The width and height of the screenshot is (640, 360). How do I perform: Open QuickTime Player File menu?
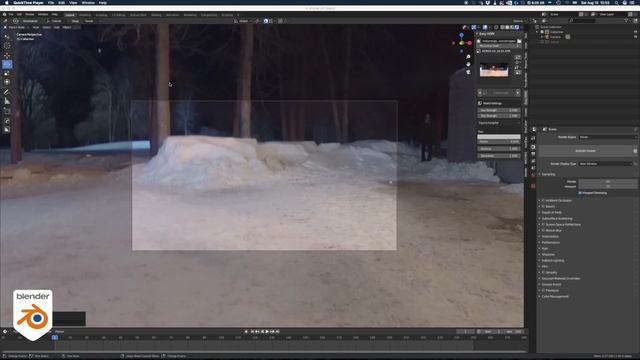[51, 2]
